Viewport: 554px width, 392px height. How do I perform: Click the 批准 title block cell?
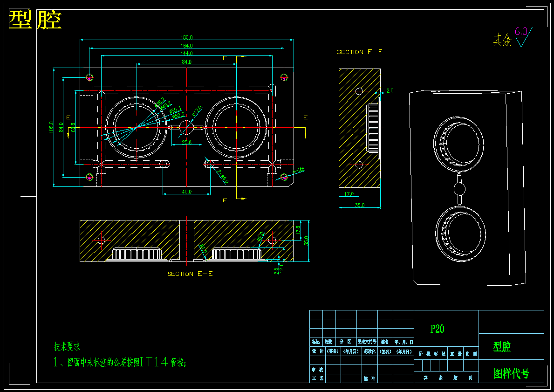pos(369,378)
